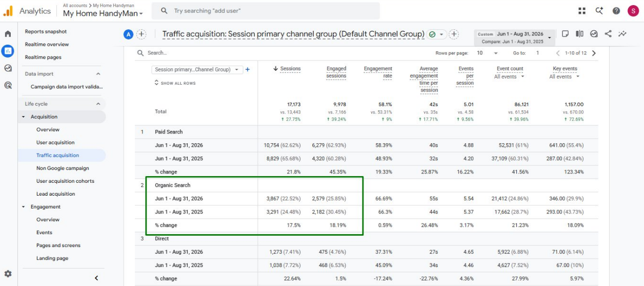This screenshot has width=644, height=286.
Task: Collapse the Engagement tree group
Action: point(24,207)
